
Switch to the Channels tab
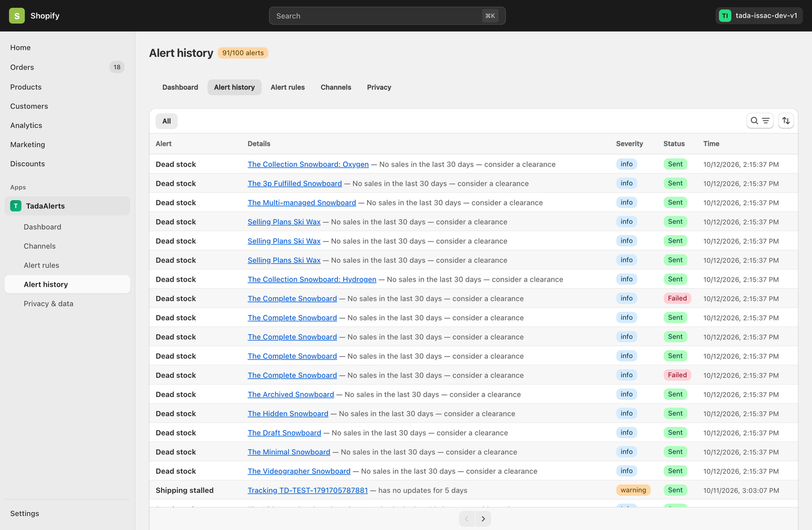[336, 87]
